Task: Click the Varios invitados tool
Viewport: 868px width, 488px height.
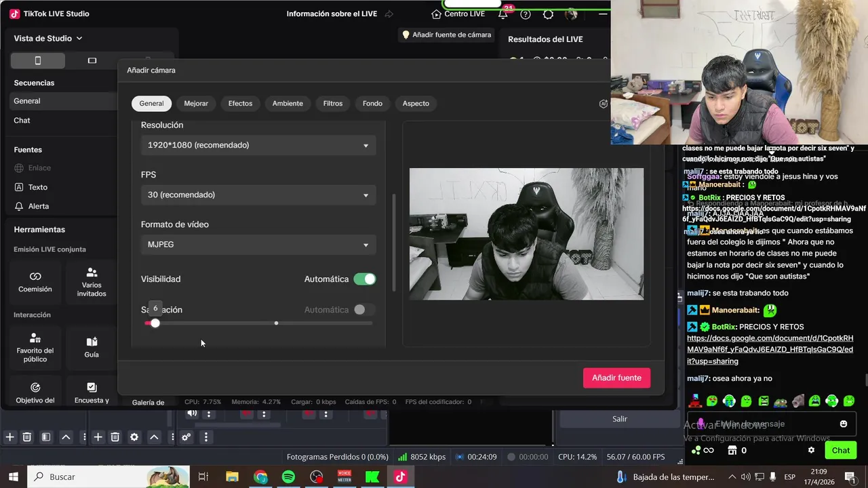Action: coord(92,282)
